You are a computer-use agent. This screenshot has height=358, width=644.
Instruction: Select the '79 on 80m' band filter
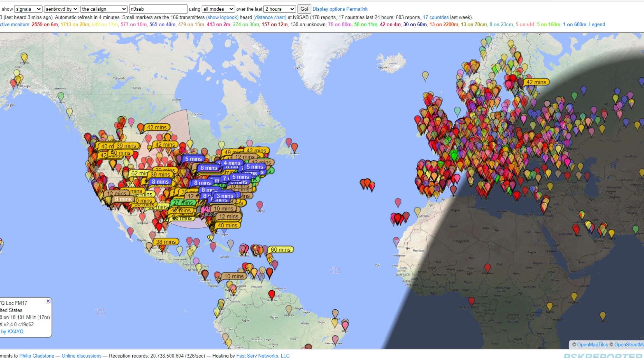[340, 24]
